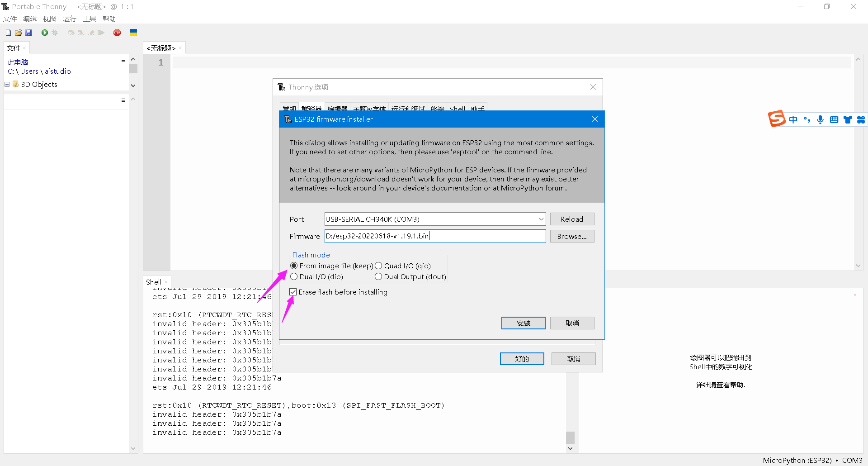Switch to the 解释器 options tab
Screen dimensions: 868x466
click(x=311, y=108)
